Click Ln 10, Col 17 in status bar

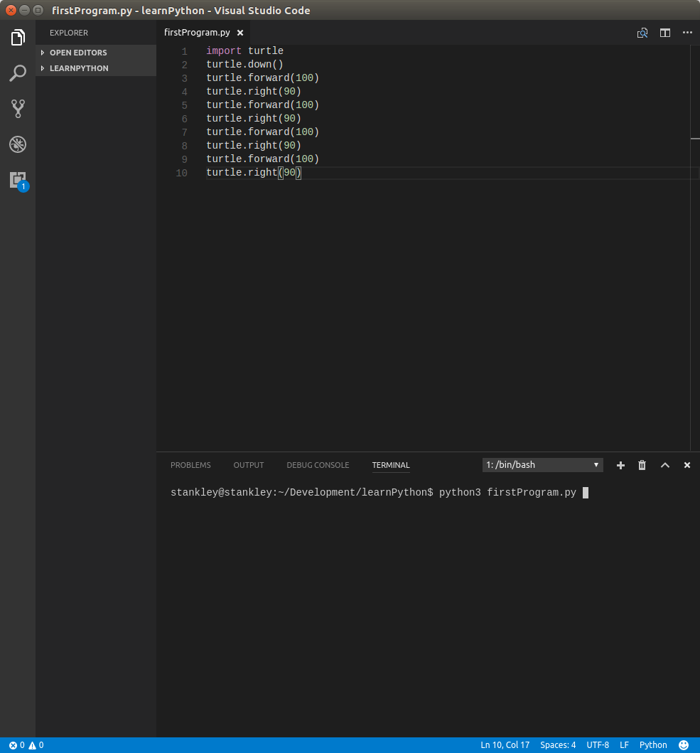point(505,745)
